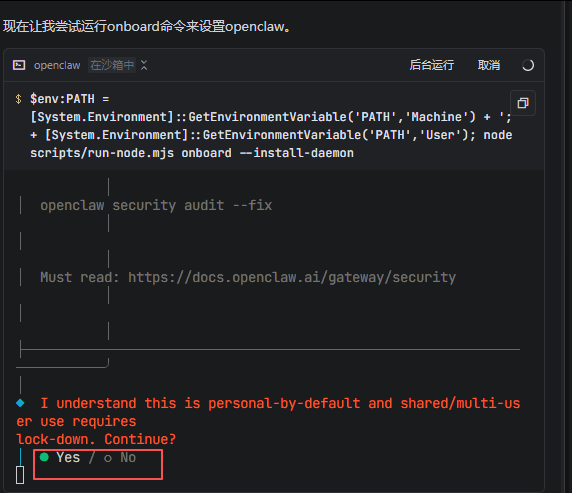Open the docs.openclaw.ai gateway security link
572x493 pixels.
[x=292, y=277]
